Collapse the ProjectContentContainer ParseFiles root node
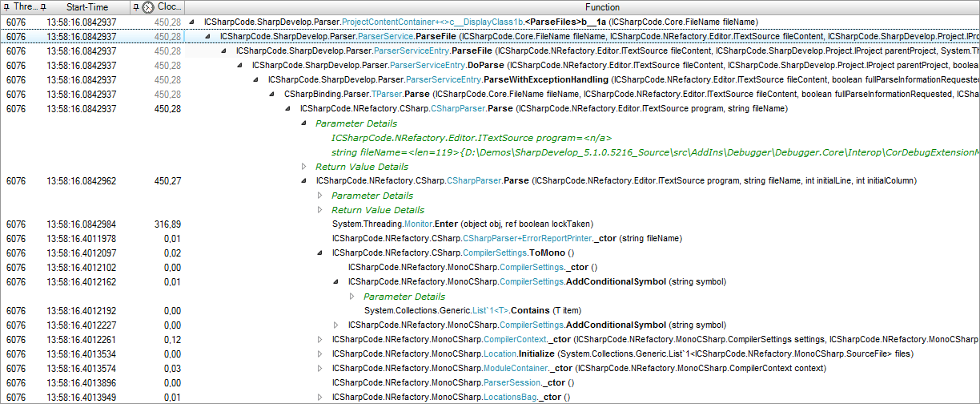This screenshot has width=980, height=404. (x=192, y=22)
